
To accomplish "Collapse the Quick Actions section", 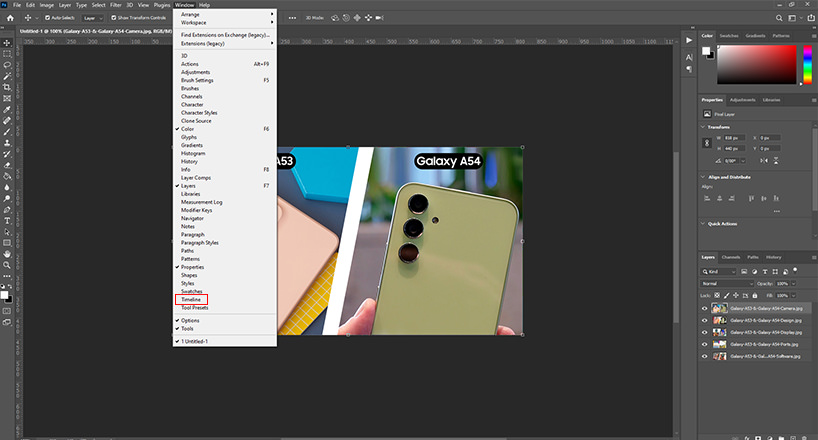I will click(x=703, y=223).
